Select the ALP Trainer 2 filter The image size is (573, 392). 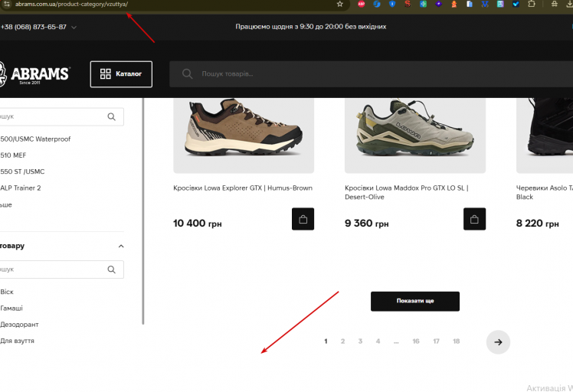21,188
